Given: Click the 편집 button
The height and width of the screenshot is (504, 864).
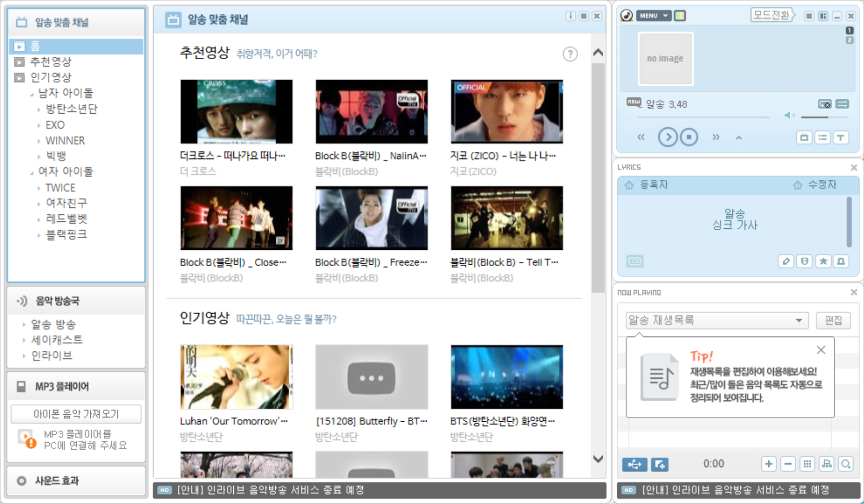Looking at the screenshot, I should point(834,320).
